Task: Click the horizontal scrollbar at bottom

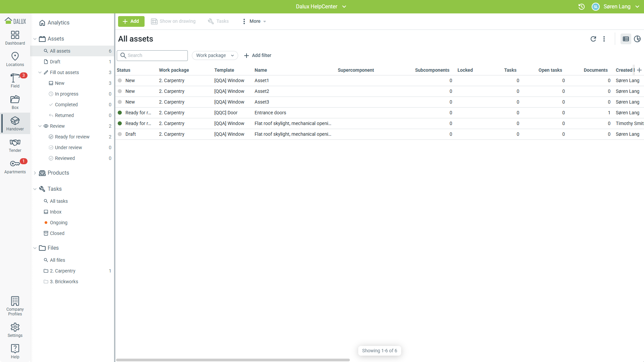Action: click(233, 360)
